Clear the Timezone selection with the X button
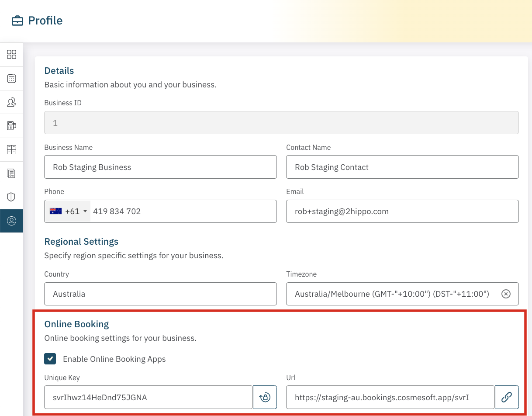This screenshot has height=416, width=532. click(x=506, y=294)
